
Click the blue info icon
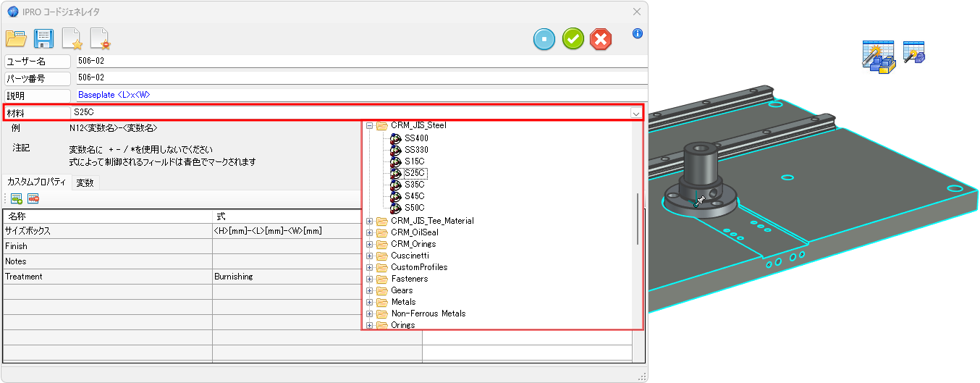coord(638,33)
